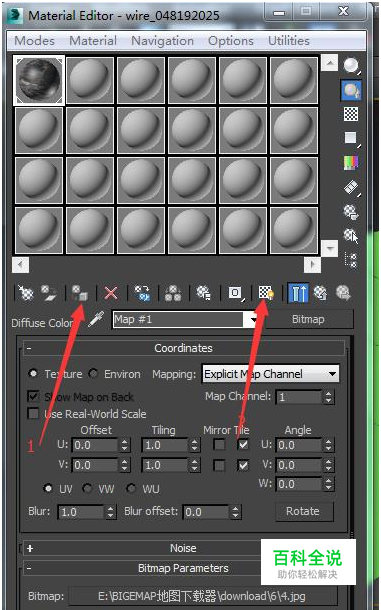Click the Make Material Copy icon
The height and width of the screenshot is (610, 381).
pos(142,293)
